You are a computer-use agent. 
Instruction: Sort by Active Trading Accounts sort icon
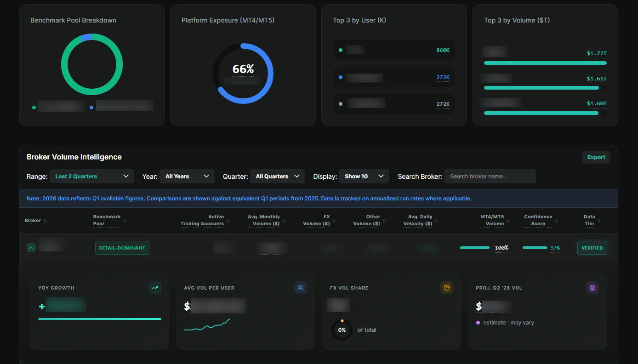pyautogui.click(x=228, y=221)
